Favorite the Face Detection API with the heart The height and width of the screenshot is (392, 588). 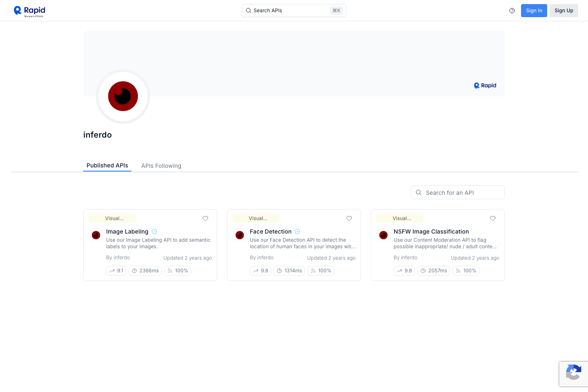click(x=349, y=218)
